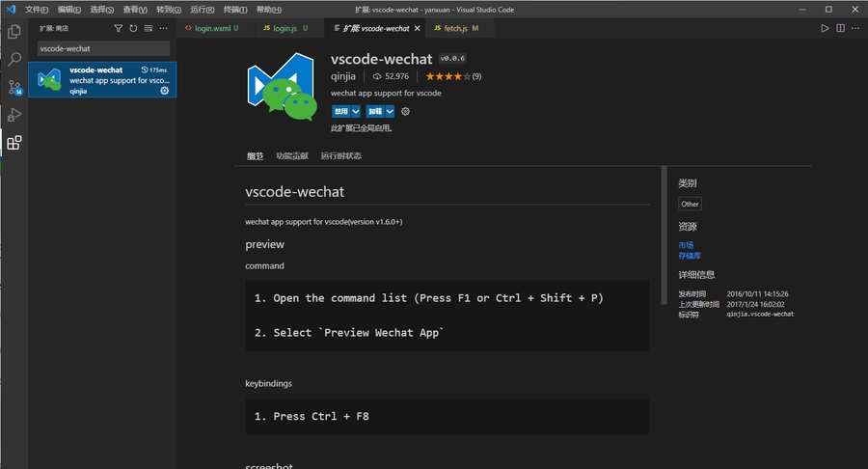Open the 功能贡献 (feature contributions) tab
The image size is (868, 469).
tap(291, 155)
